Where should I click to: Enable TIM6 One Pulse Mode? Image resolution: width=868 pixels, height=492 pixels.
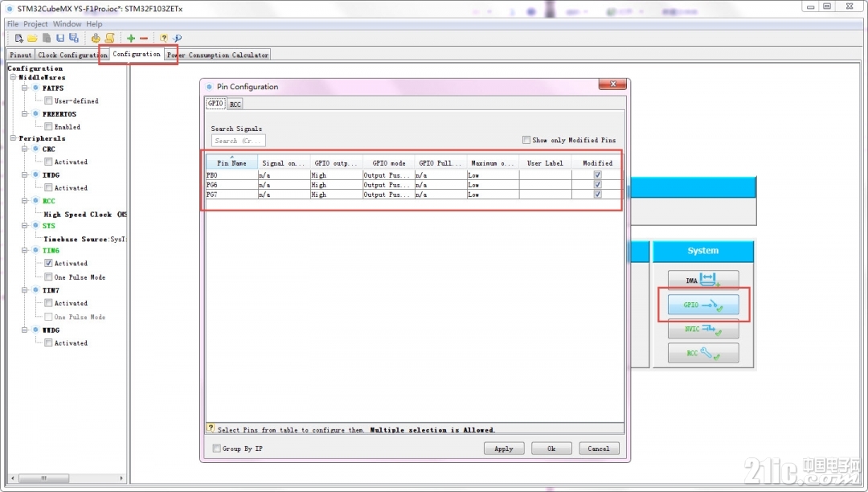click(x=49, y=277)
